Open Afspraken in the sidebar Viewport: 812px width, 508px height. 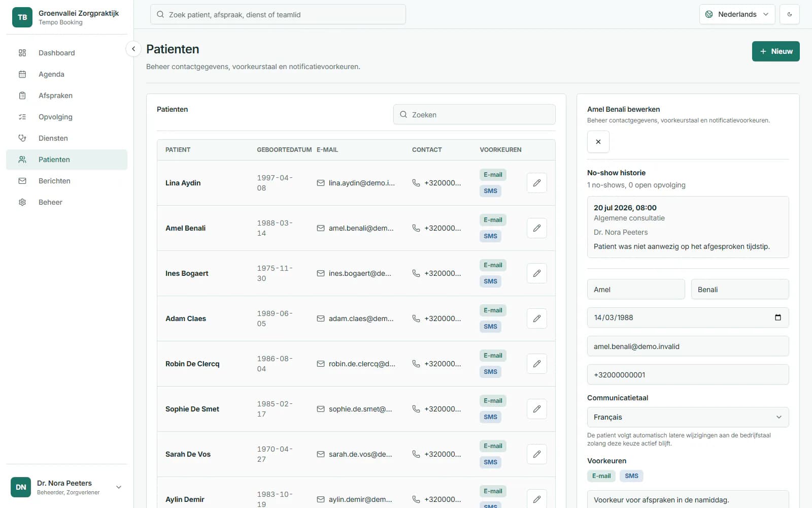(x=66, y=96)
